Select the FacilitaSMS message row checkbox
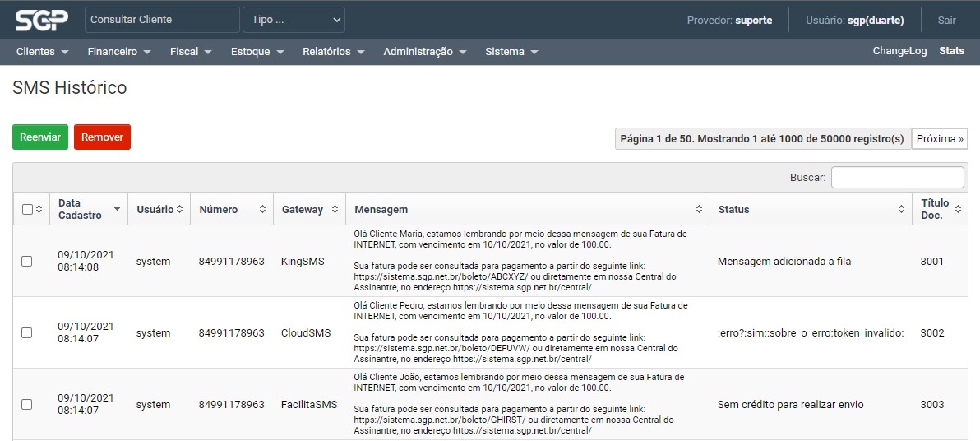 (27, 405)
